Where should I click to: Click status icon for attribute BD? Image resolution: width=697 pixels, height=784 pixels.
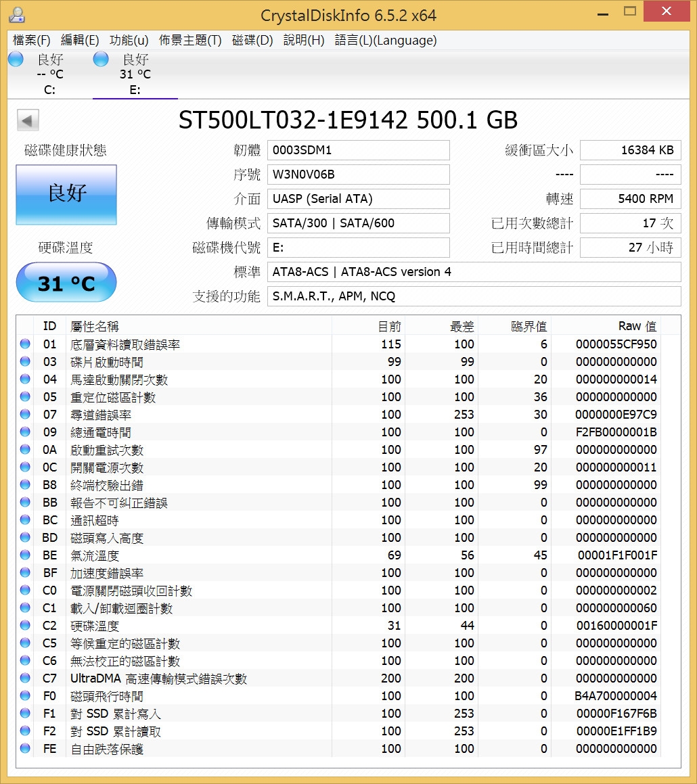pyautogui.click(x=25, y=538)
